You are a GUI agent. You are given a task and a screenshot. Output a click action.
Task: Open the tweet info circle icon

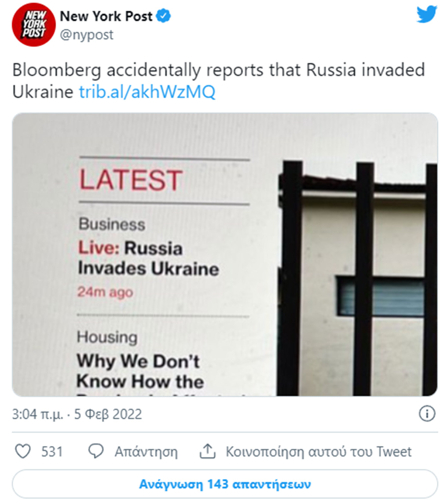point(426,414)
